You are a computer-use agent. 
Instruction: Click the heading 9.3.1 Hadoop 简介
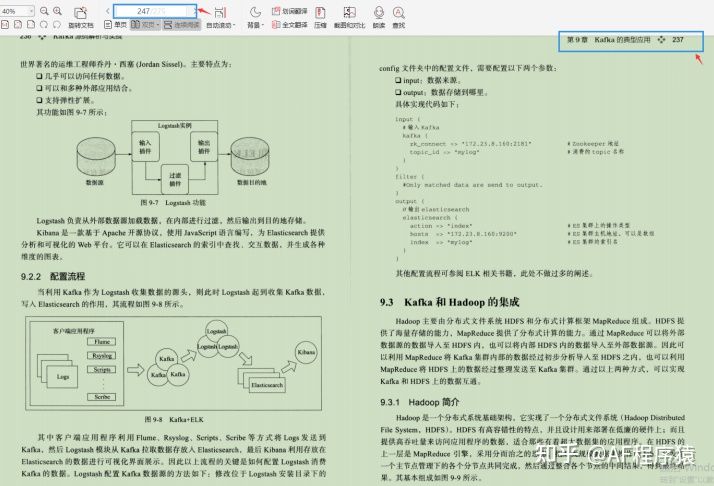click(419, 402)
